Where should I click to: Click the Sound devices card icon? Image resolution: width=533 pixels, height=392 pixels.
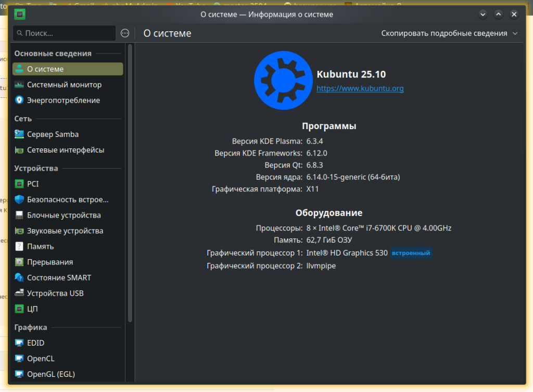click(19, 231)
